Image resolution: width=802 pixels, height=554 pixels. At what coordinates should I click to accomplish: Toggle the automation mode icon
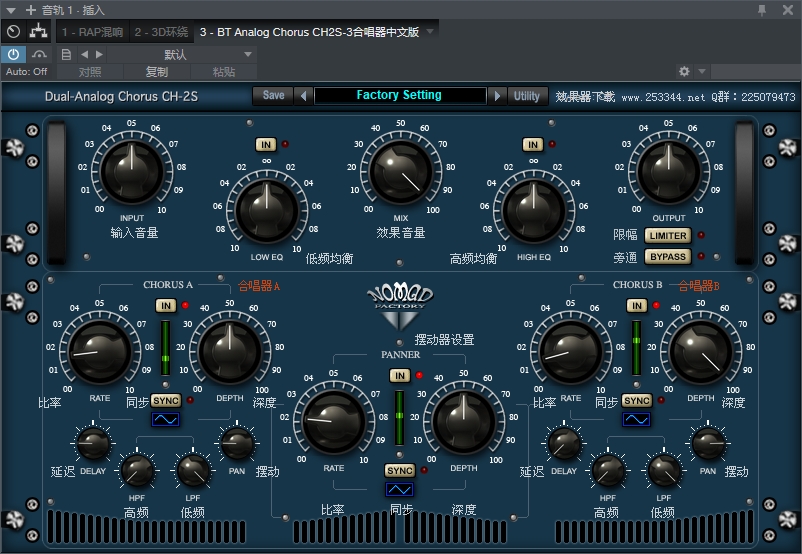click(x=39, y=54)
